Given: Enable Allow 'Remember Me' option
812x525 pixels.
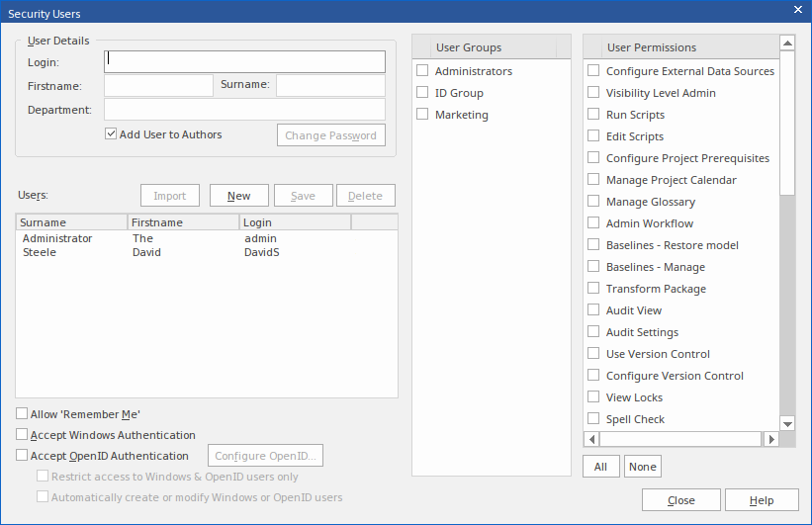Looking at the screenshot, I should (x=22, y=414).
